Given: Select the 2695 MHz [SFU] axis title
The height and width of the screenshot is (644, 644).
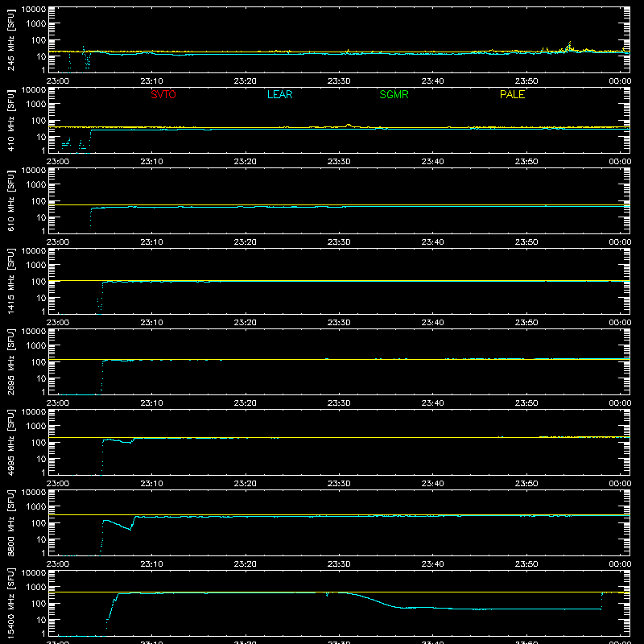Looking at the screenshot, I should point(10,361).
